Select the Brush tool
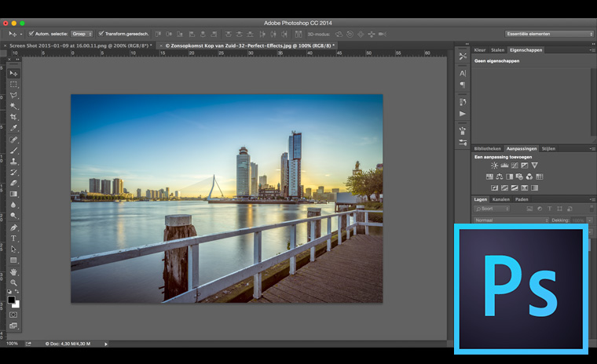This screenshot has height=364, width=597. (13, 151)
